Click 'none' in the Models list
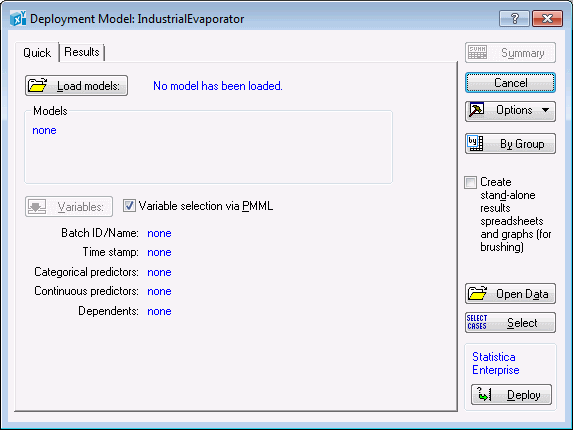Viewport: 573px width, 430px height. [44, 130]
